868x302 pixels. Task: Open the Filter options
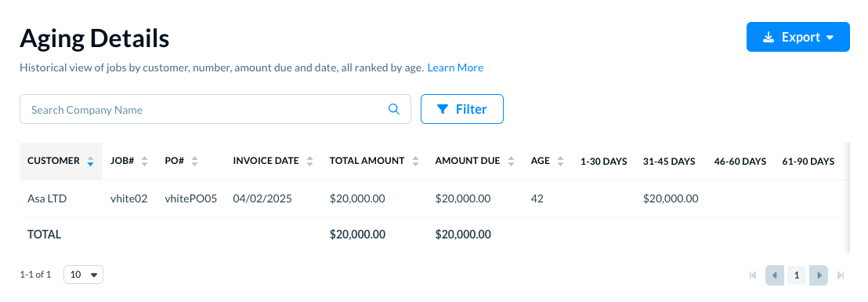coord(462,109)
